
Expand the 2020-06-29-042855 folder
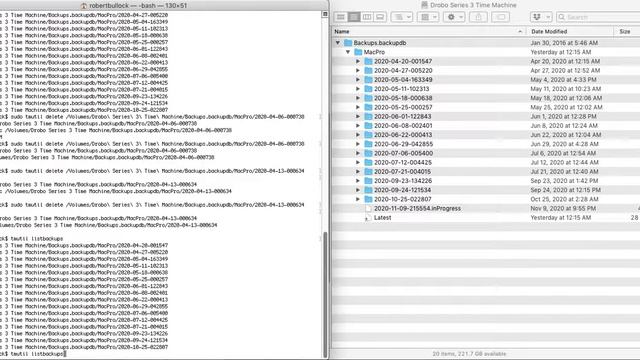tap(358, 144)
